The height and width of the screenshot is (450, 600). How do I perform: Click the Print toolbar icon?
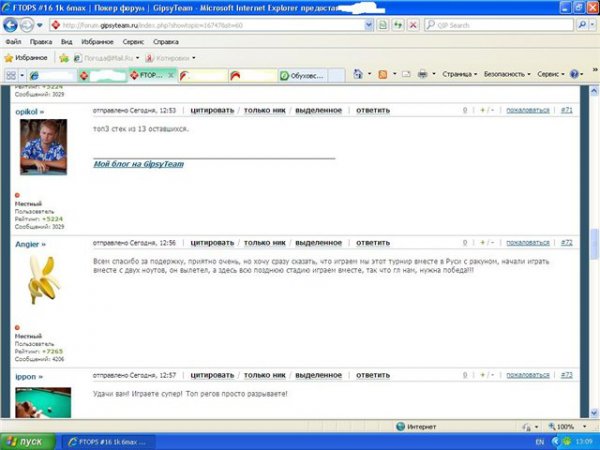point(422,75)
